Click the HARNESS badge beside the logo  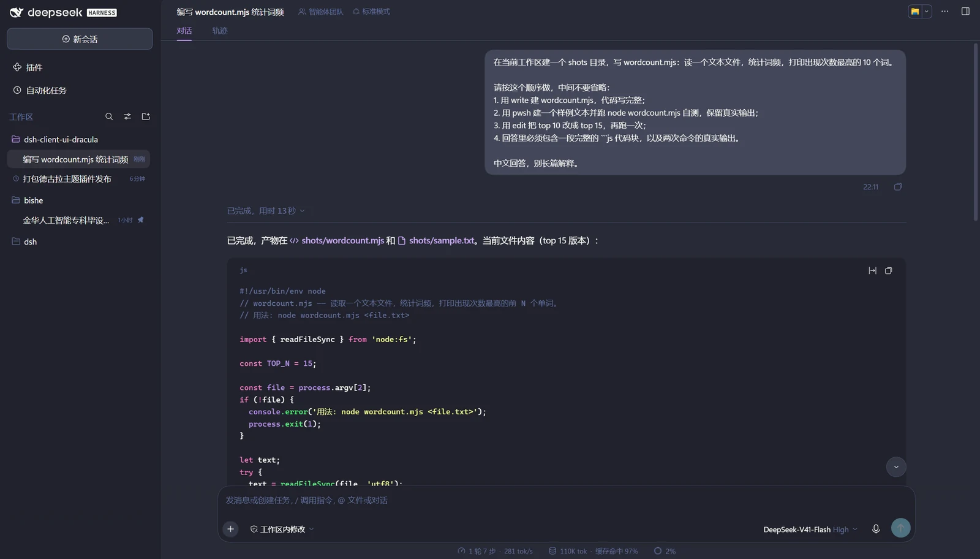(x=102, y=12)
